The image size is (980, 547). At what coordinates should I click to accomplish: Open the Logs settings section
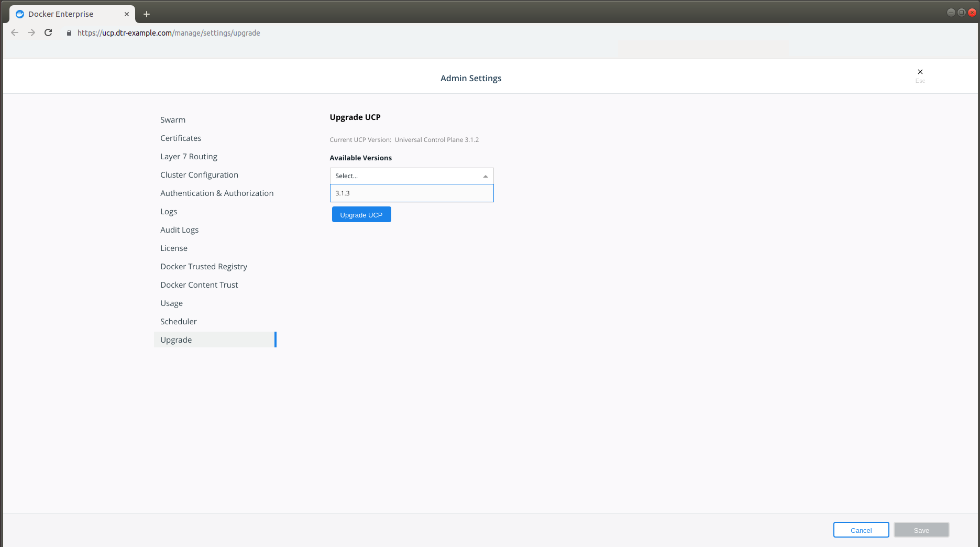click(x=169, y=212)
